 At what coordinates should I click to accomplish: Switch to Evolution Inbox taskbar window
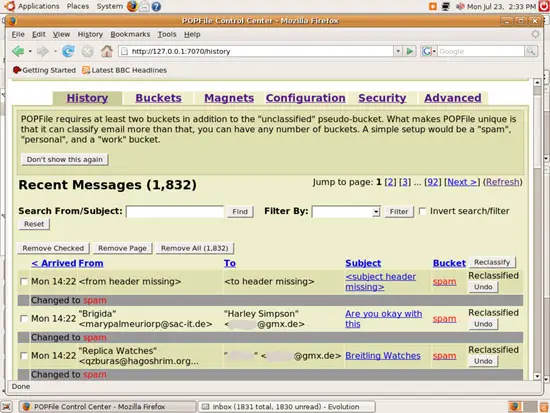pyautogui.click(x=287, y=407)
